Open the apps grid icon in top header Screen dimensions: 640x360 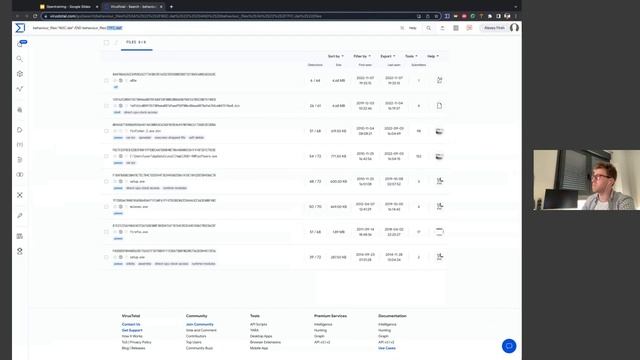click(456, 28)
